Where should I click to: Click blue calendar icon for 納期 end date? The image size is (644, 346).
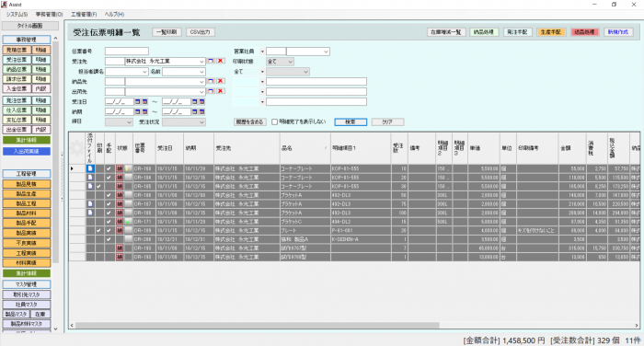coord(195,111)
